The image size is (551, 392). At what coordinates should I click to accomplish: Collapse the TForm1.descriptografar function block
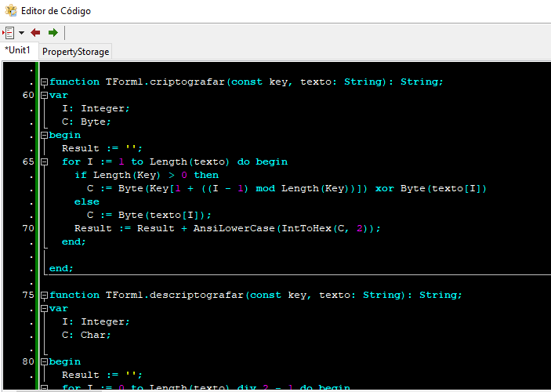(44, 295)
